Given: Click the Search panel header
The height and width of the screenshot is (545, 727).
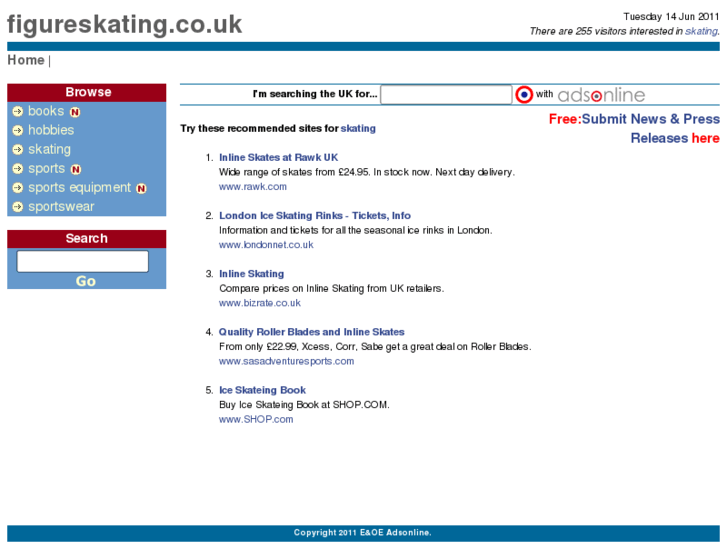Looking at the screenshot, I should point(87,238).
